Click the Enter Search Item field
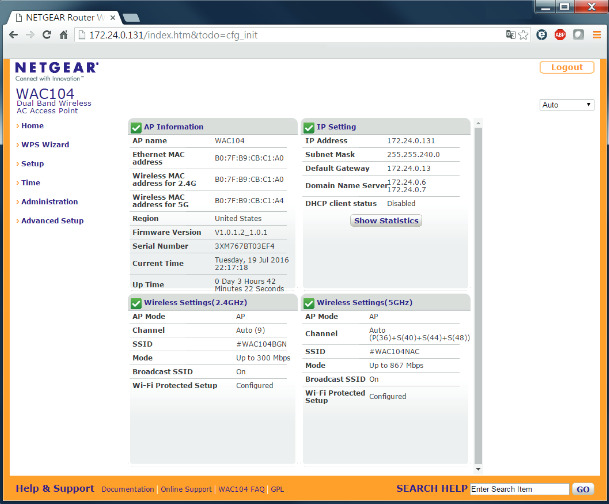The image size is (609, 504). [x=520, y=489]
